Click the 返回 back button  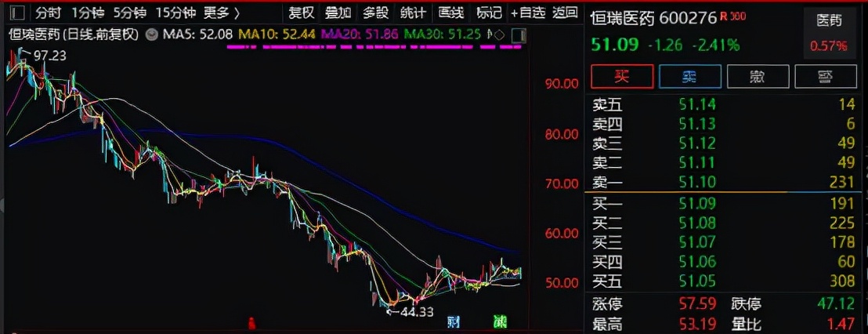click(565, 13)
